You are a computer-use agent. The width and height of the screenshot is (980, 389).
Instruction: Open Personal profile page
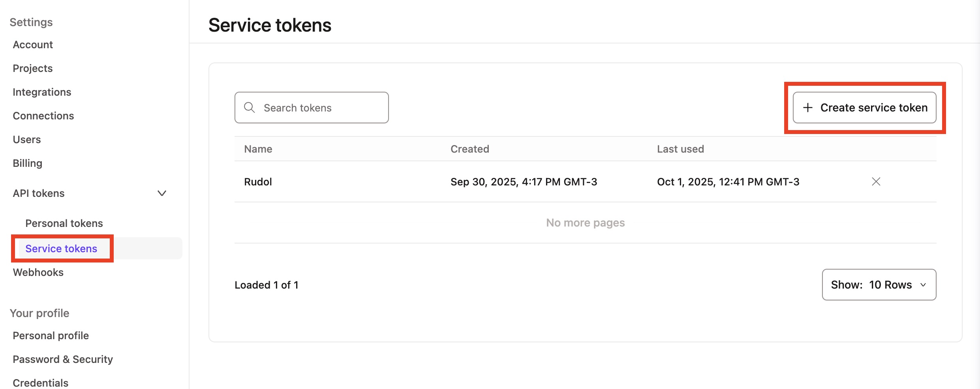(x=51, y=336)
